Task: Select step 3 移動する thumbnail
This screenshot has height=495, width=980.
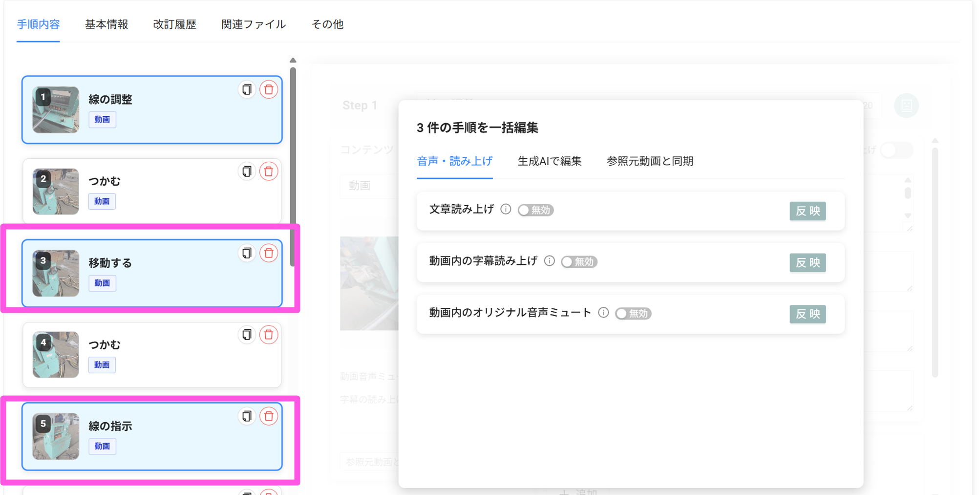Action: point(56,273)
